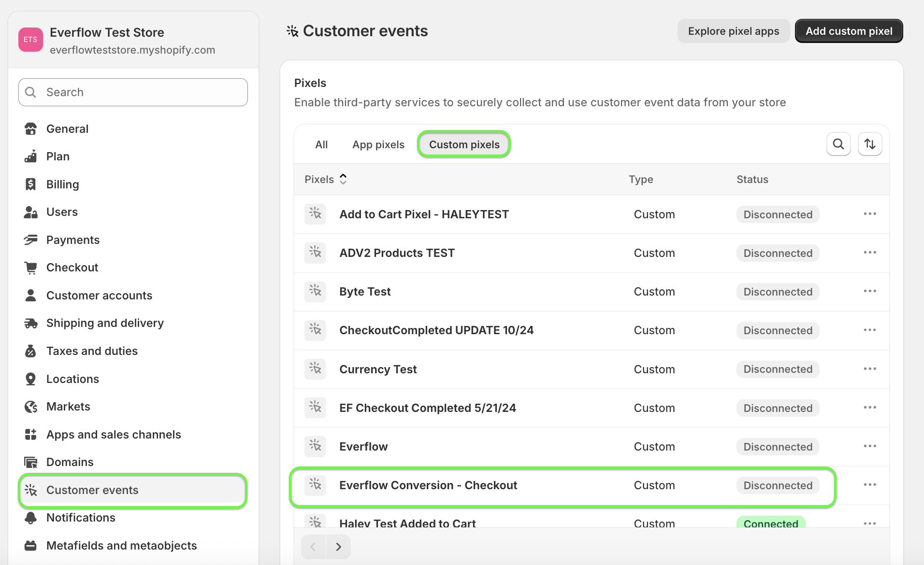Click pixel icon for Currency Test row
This screenshot has height=565, width=924.
315,369
